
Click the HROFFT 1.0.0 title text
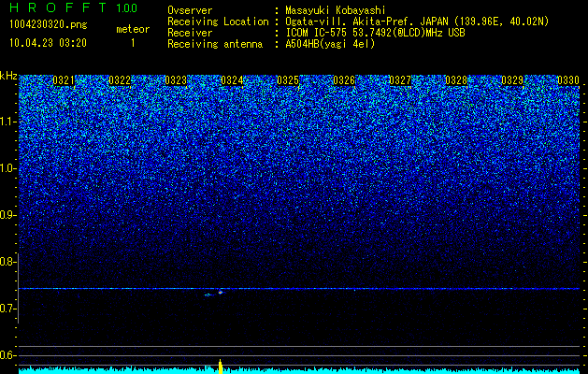tap(74, 7)
